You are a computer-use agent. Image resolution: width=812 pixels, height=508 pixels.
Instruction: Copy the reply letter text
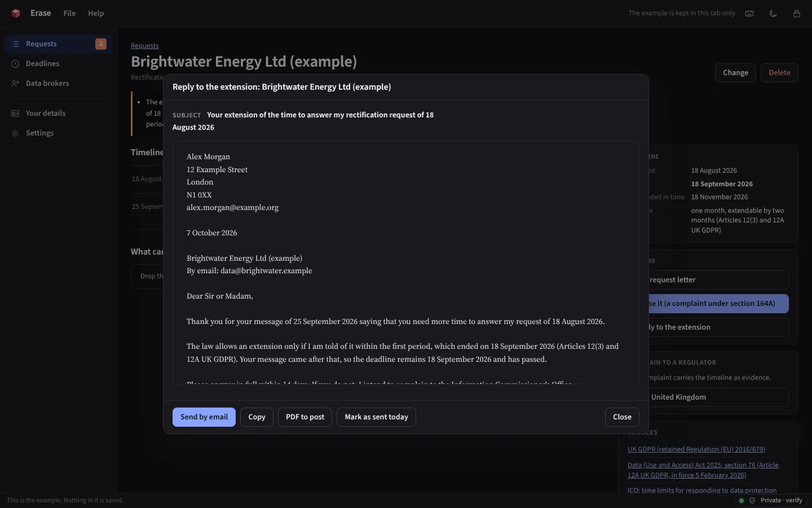pyautogui.click(x=257, y=417)
